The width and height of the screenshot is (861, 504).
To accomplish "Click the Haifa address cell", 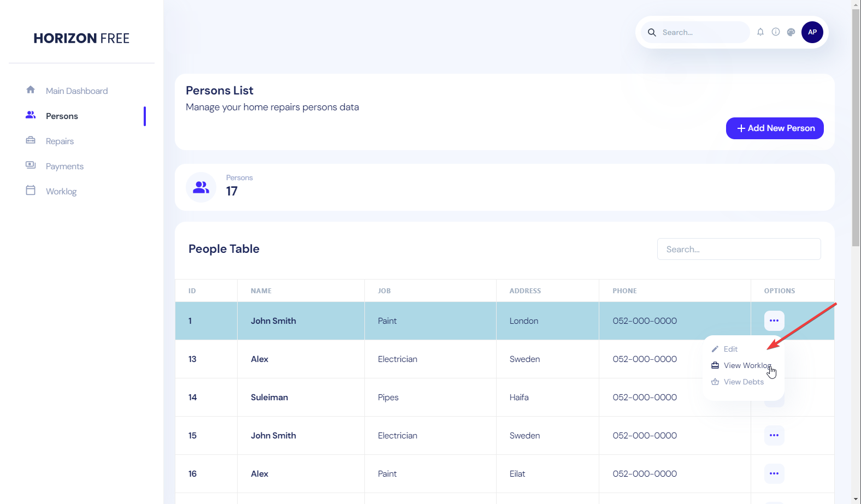I will (x=519, y=398).
